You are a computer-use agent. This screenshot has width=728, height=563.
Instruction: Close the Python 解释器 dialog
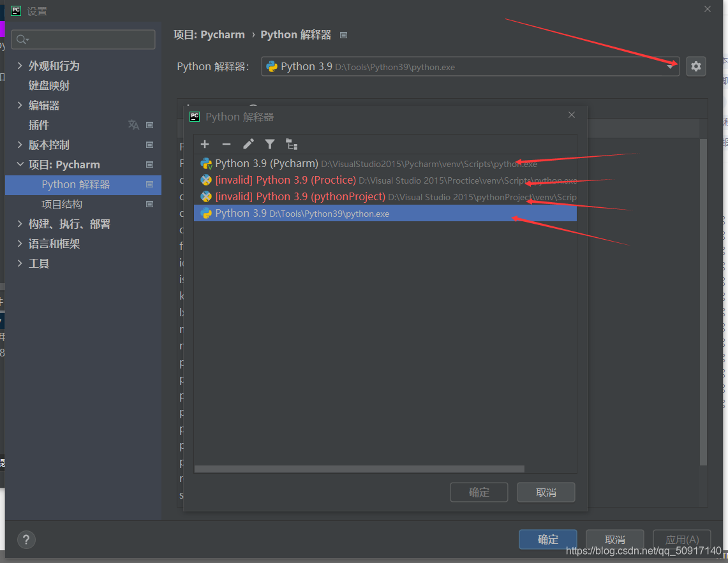572,115
